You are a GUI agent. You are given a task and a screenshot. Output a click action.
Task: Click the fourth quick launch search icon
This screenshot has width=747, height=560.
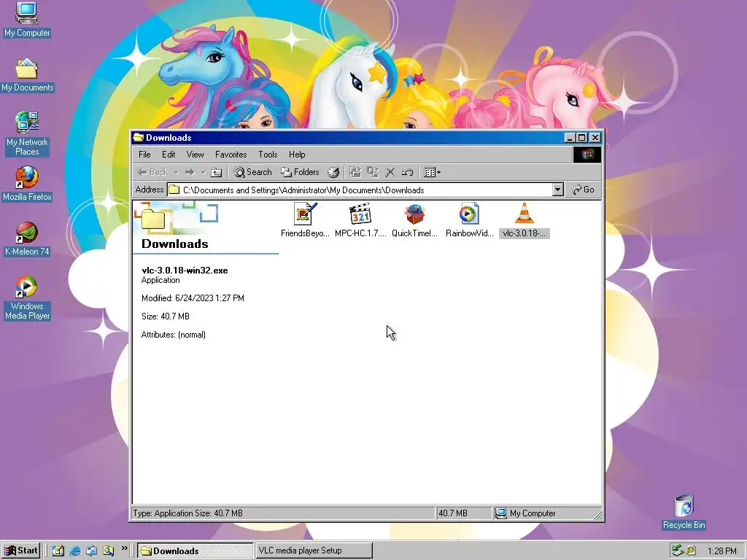(x=109, y=551)
